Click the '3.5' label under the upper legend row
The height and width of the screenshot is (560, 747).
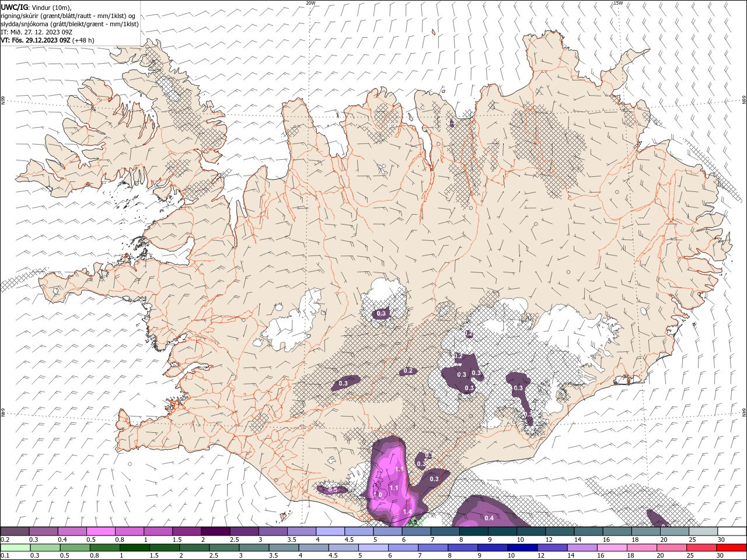click(291, 540)
